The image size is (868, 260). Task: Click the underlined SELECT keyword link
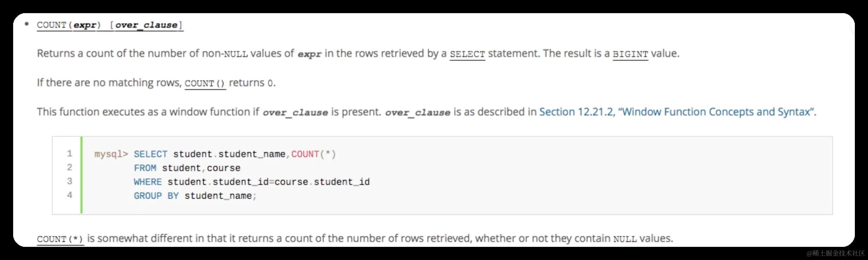click(467, 54)
